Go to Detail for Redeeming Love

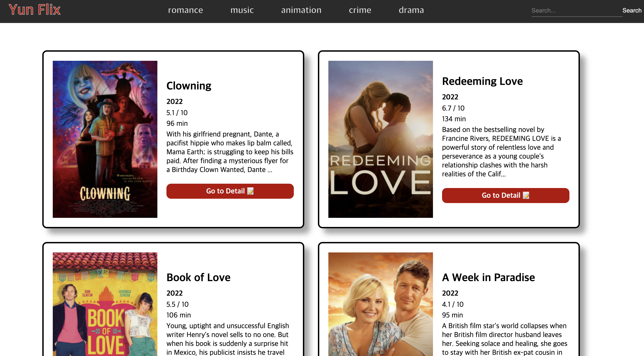(506, 195)
